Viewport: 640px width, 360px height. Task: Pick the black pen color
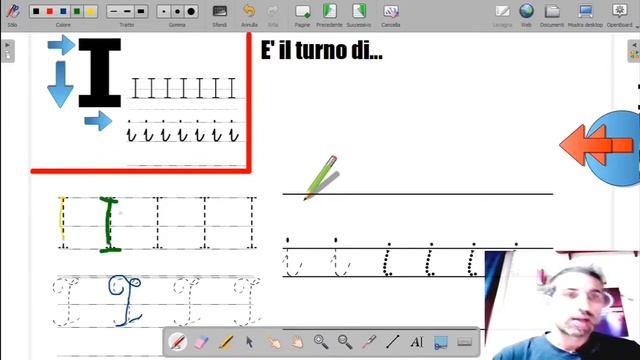36,11
